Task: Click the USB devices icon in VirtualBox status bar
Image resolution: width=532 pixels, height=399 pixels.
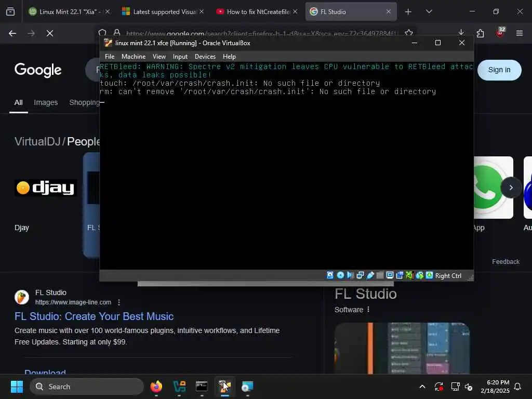Action: [x=370, y=275]
